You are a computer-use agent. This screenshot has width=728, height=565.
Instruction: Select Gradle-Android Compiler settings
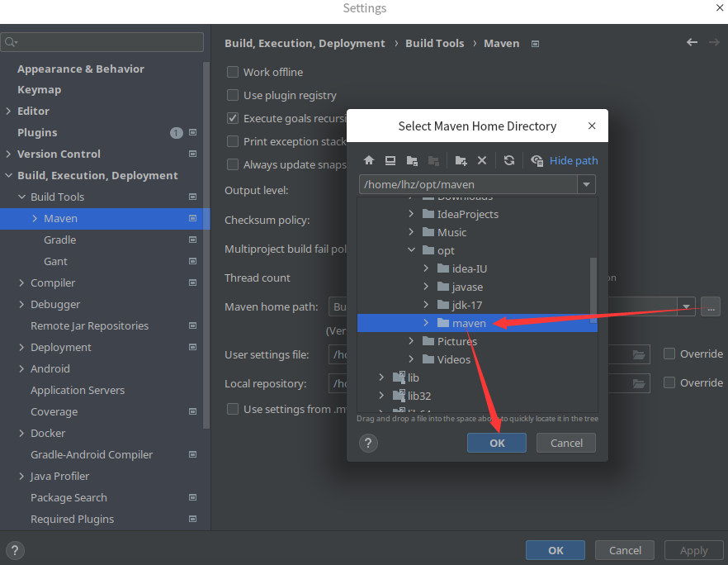point(92,454)
